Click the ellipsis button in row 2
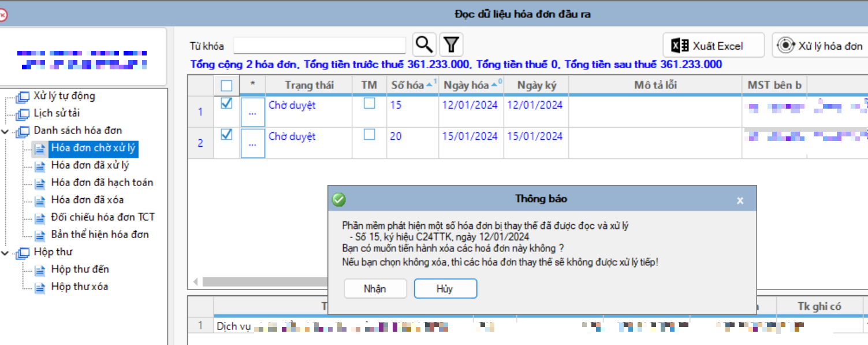Viewport: 868px width, 345px height. pyautogui.click(x=252, y=144)
